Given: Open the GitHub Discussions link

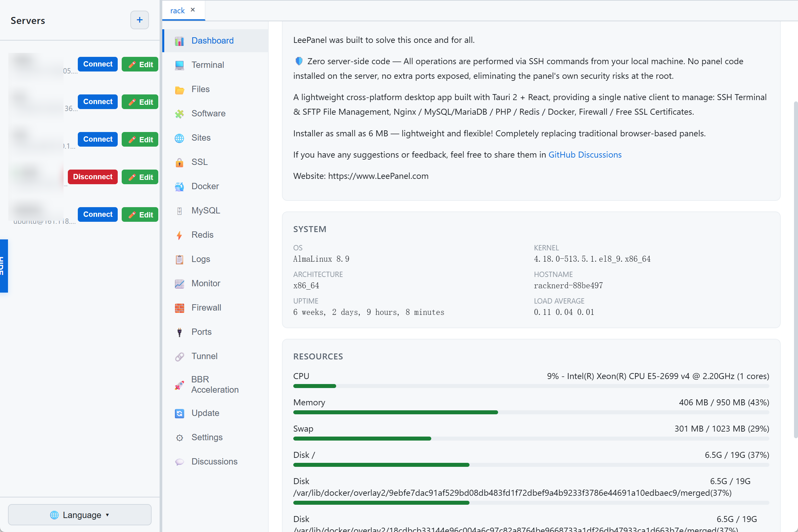Looking at the screenshot, I should coord(585,155).
